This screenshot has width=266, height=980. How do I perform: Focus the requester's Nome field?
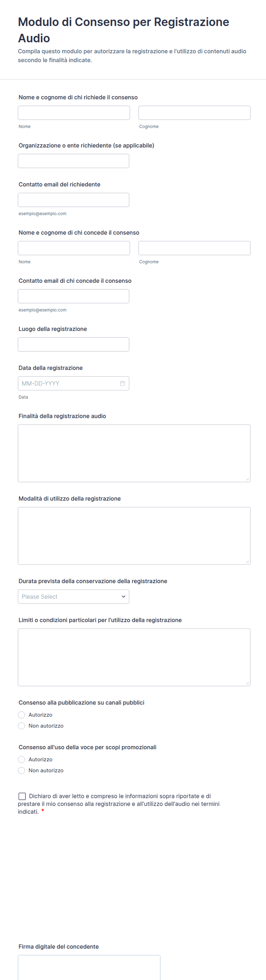74,113
